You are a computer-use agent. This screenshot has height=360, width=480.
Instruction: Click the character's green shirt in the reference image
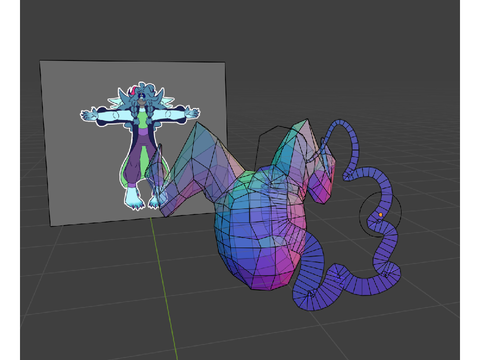[x=142, y=120]
